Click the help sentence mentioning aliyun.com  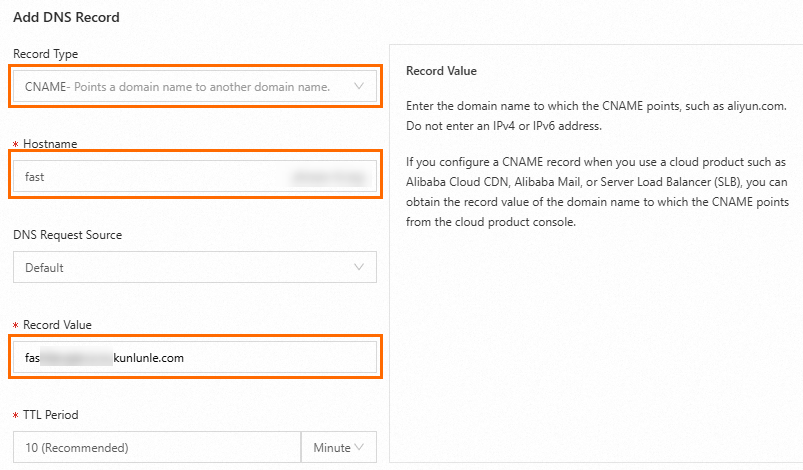coord(596,105)
